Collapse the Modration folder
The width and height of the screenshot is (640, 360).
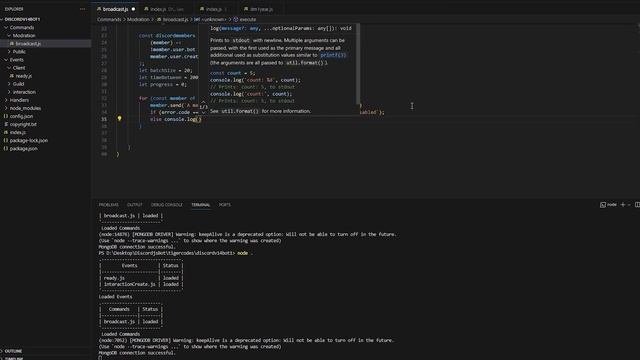pos(9,36)
